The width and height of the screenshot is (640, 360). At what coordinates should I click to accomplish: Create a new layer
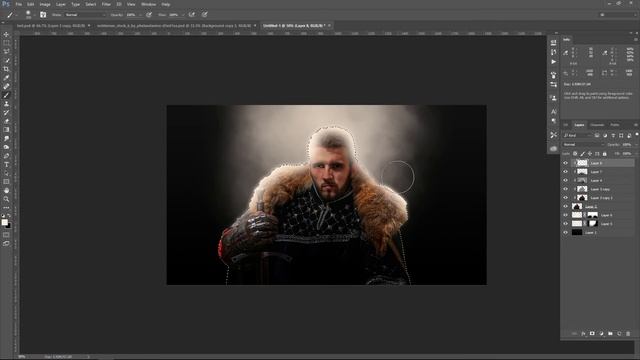click(619, 334)
